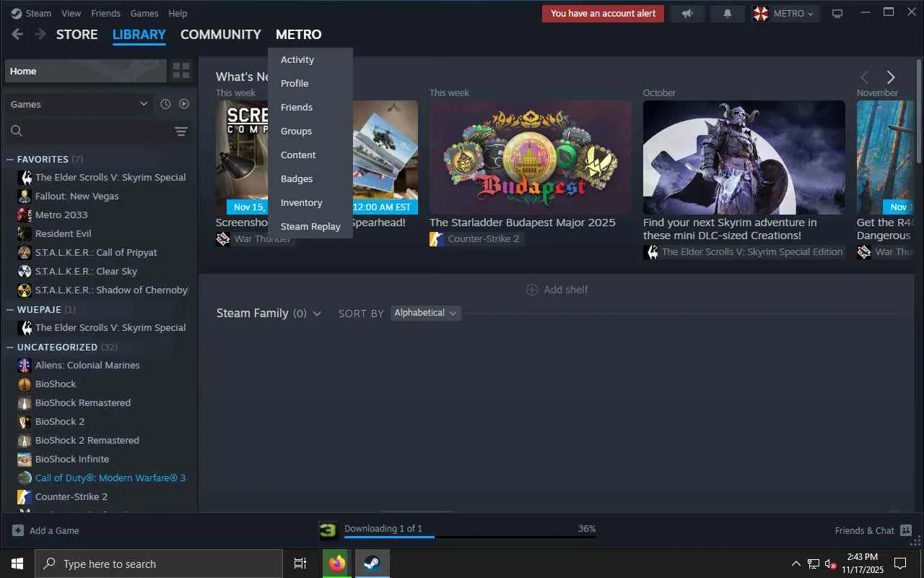This screenshot has width=924, height=578.
Task: Choose Badges in the METRO dropdown
Action: (x=310, y=178)
